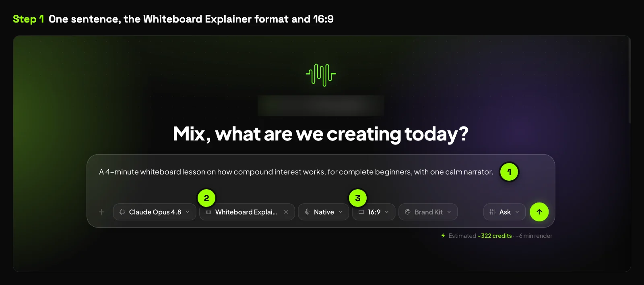644x285 pixels.
Task: Open the 16:9 aspect ratio dropdown
Action: tap(374, 212)
